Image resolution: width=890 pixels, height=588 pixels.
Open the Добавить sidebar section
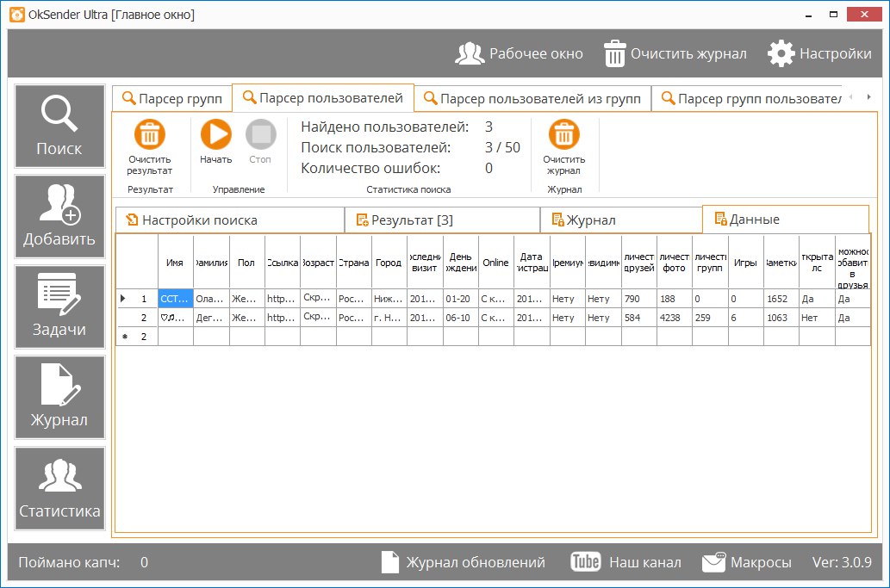click(59, 217)
